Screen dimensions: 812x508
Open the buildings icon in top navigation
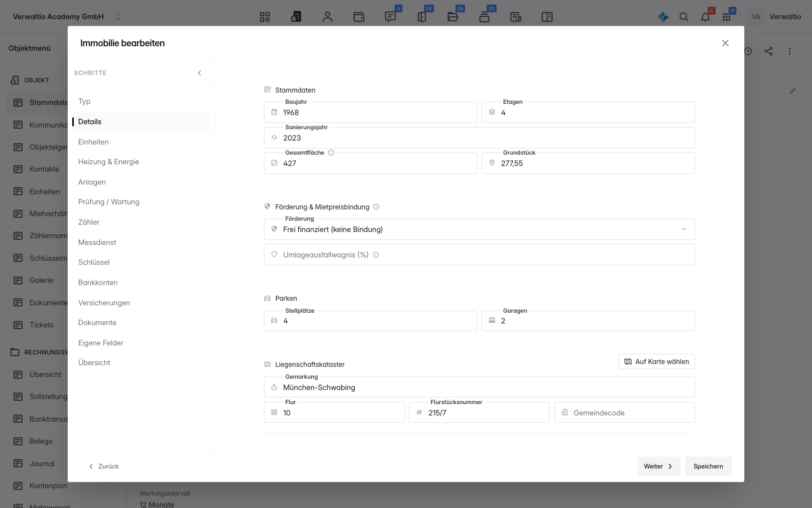coord(296,17)
